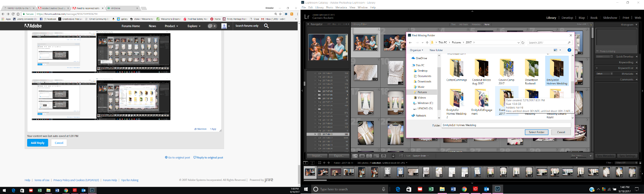Toggle sort direction icon beside Sort

401,156
